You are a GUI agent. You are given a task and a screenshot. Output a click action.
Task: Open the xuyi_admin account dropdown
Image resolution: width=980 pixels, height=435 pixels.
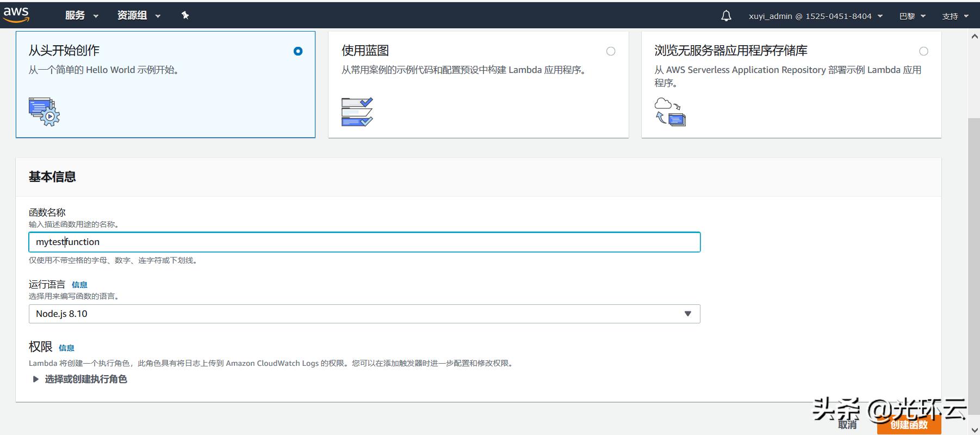815,16
